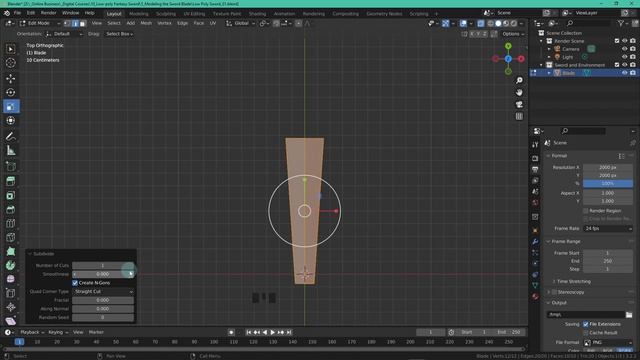This screenshot has width=640, height=360.
Task: Open Quad Corner Type dropdown
Action: pyautogui.click(x=103, y=291)
